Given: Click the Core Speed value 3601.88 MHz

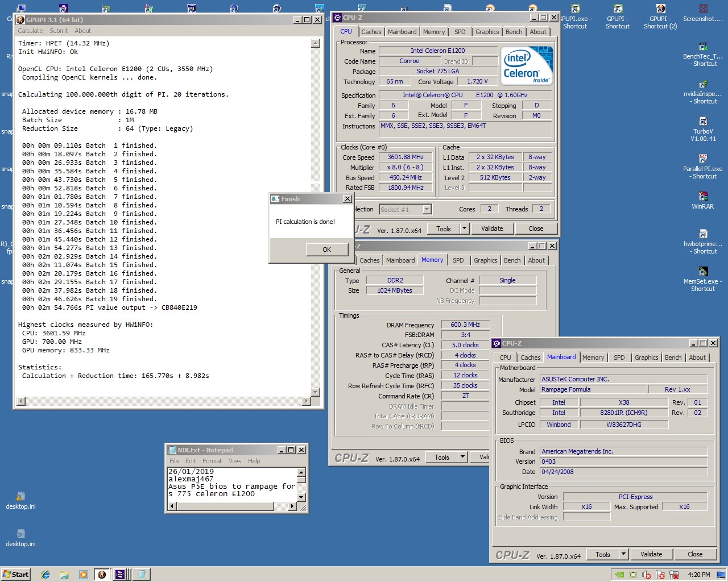Looking at the screenshot, I should click(x=406, y=157).
